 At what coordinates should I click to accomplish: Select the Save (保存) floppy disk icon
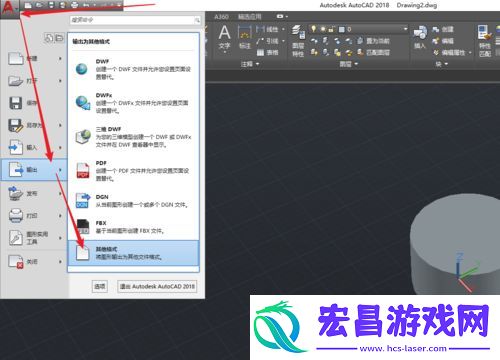pos(16,103)
